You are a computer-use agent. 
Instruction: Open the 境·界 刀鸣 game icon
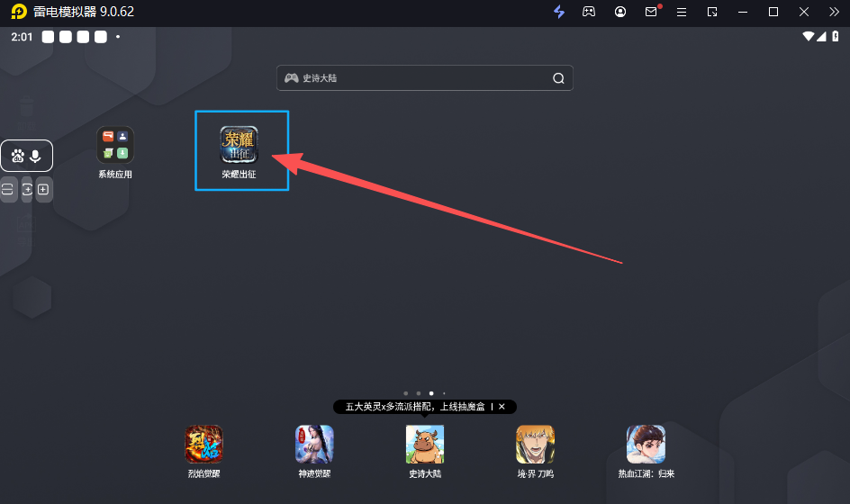535,444
